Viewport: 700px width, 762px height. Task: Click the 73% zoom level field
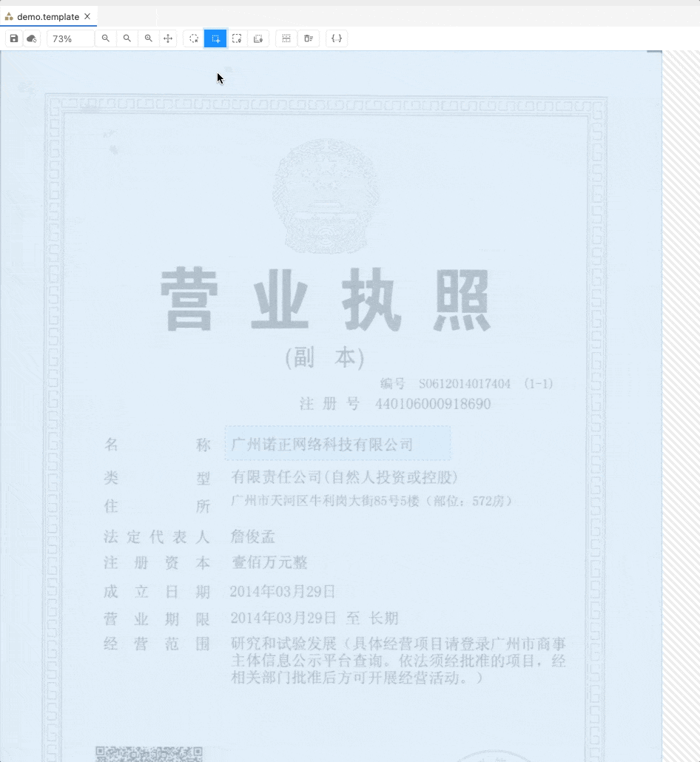(x=70, y=38)
